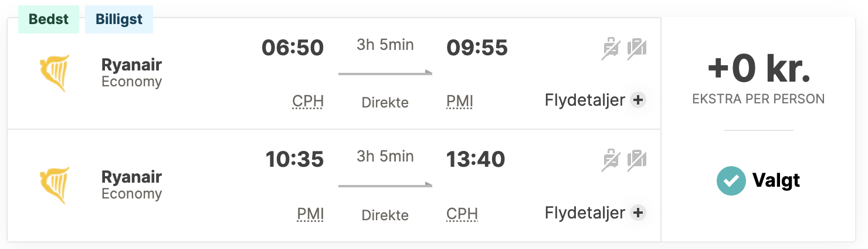The image size is (868, 249).
Task: Click the CPH departure airport code, outbound flight
Action: [x=308, y=102]
